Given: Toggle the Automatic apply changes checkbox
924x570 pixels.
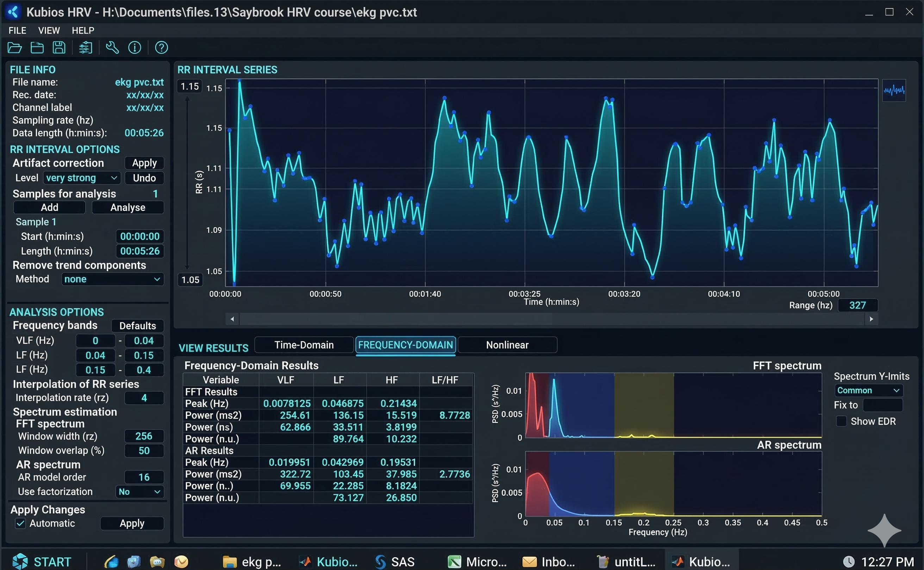Looking at the screenshot, I should 20,523.
